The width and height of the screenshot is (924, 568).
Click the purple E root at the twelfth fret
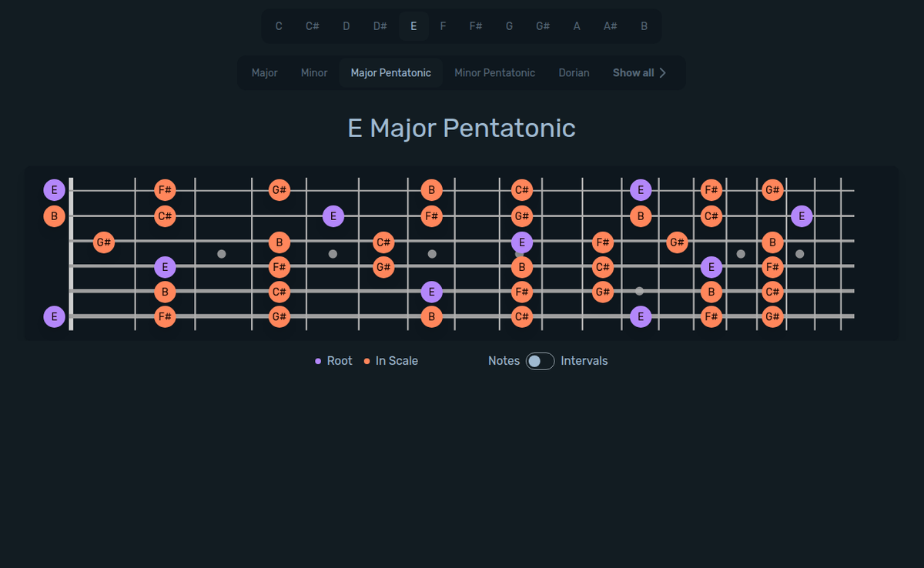(x=641, y=189)
